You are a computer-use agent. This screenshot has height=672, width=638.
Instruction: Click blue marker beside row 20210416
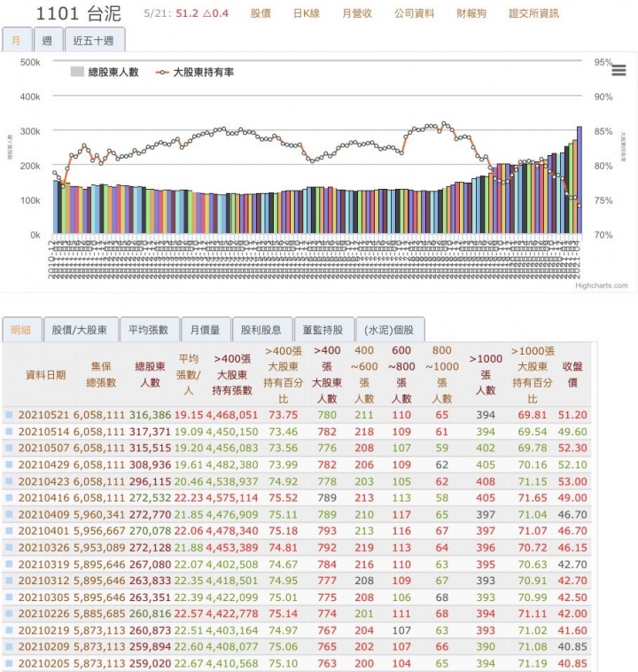[x=9, y=497]
